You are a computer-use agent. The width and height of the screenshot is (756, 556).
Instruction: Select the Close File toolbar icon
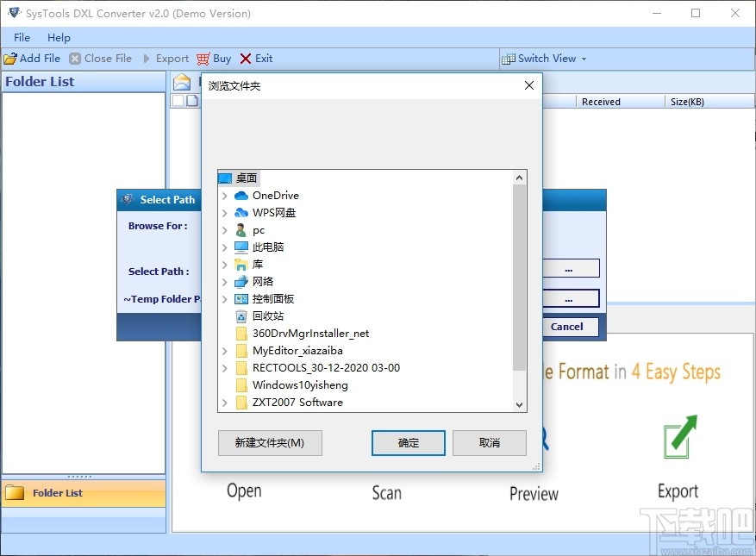[74, 59]
